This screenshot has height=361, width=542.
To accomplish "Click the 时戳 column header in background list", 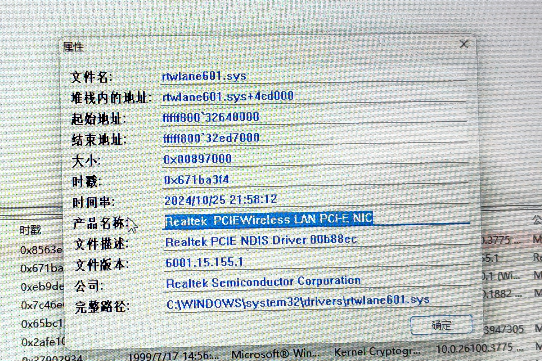I will 30,230.
